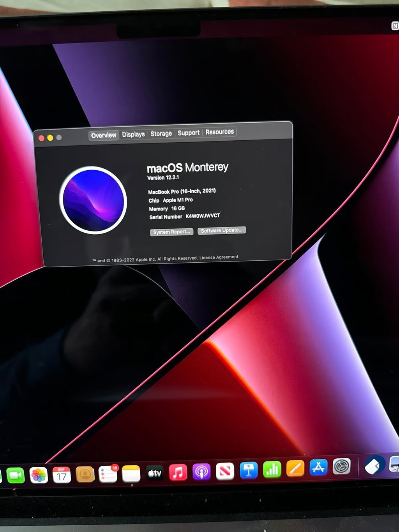Open System Preferences from the Dock
Screen dimensions: 399x532
(x=342, y=467)
